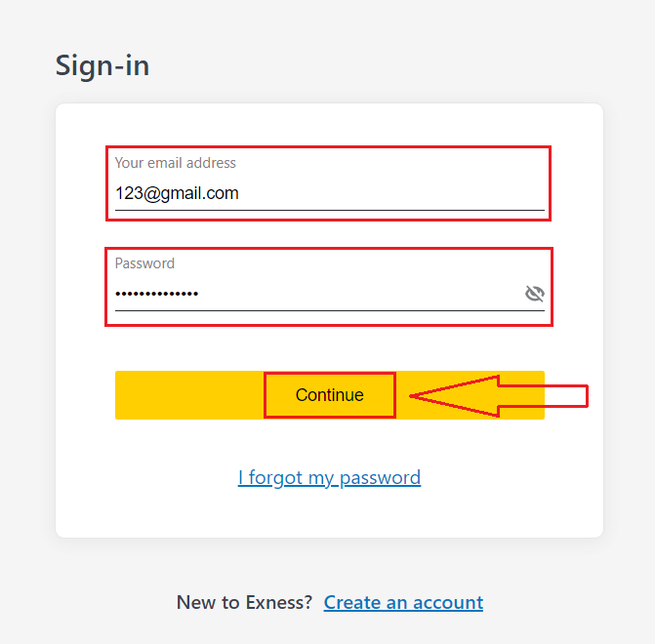Click the masked password dots
The width and height of the screenshot is (655, 644).
156,294
